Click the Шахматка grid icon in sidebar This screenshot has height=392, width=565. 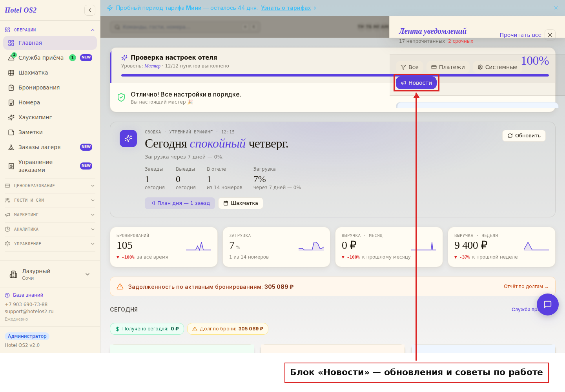[11, 73]
